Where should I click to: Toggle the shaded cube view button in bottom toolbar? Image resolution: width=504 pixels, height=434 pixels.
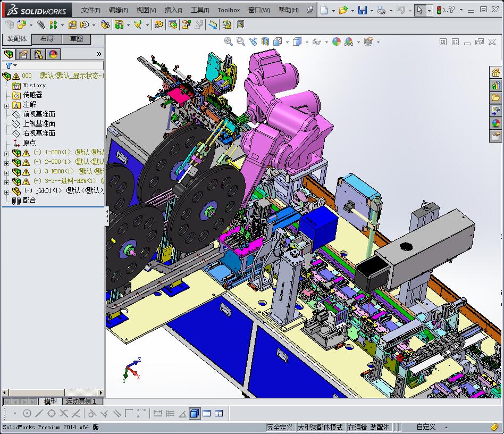coord(195,413)
